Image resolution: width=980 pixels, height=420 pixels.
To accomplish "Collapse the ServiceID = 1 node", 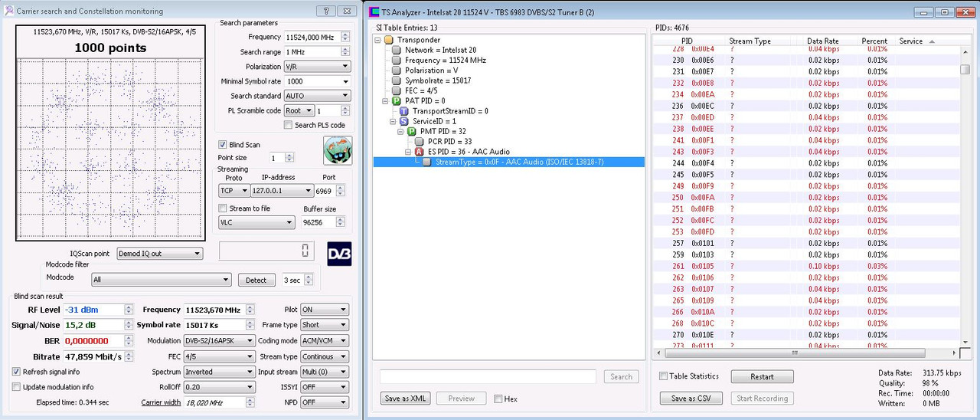I will tap(394, 121).
